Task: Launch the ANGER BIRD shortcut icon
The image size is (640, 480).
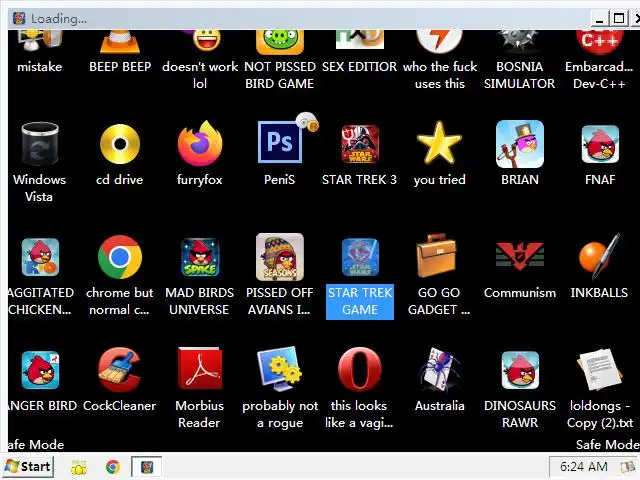Action: (40, 370)
